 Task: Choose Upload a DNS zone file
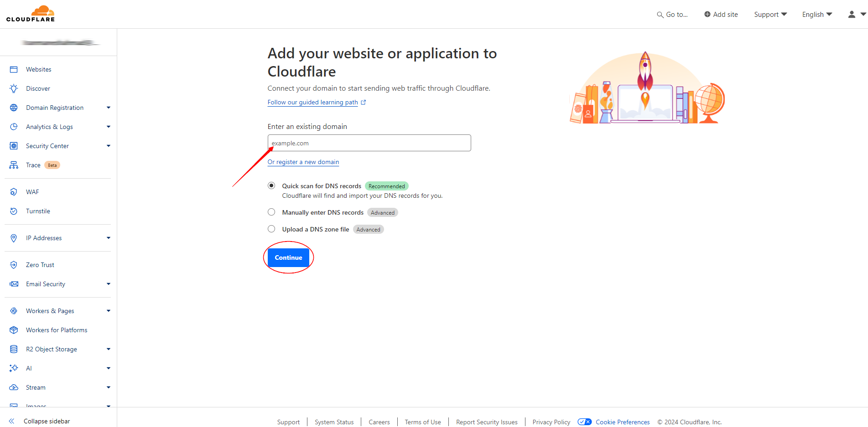[x=271, y=229]
